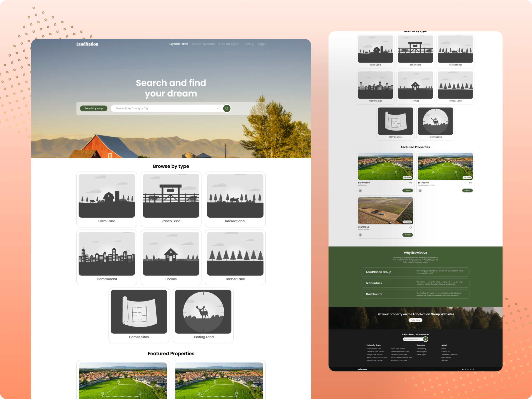532x399 pixels.
Task: Click the Search by map button
Action: (94, 108)
